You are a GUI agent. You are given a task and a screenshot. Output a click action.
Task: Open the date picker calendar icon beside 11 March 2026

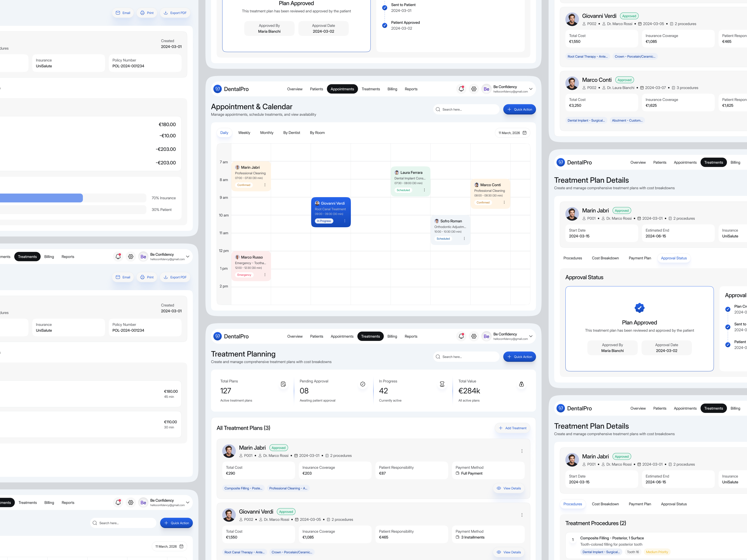[525, 133]
